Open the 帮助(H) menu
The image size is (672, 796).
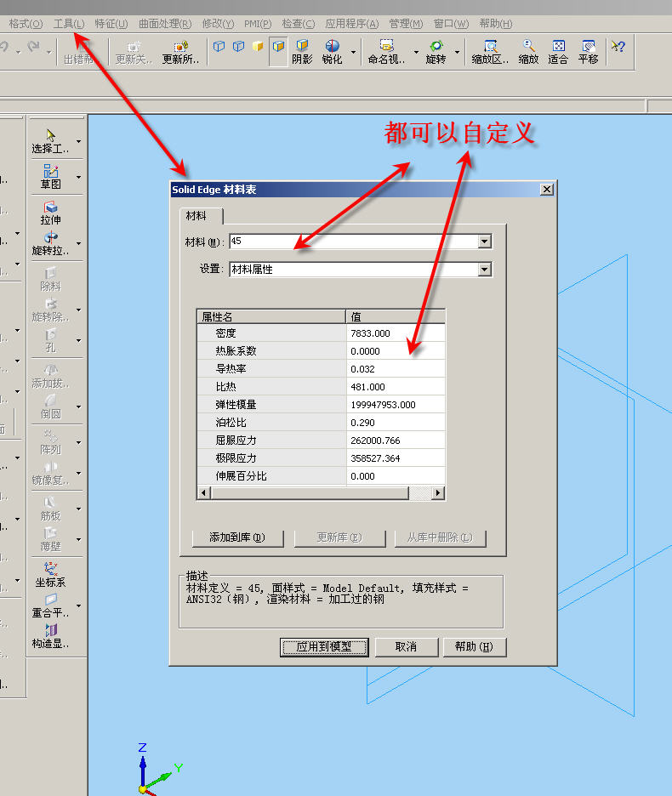(x=496, y=24)
